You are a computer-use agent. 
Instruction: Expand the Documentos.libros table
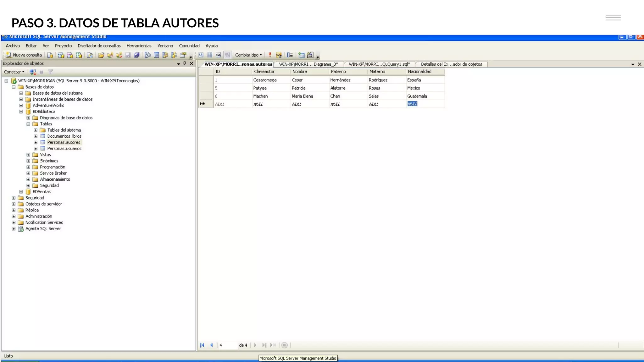click(36, 136)
